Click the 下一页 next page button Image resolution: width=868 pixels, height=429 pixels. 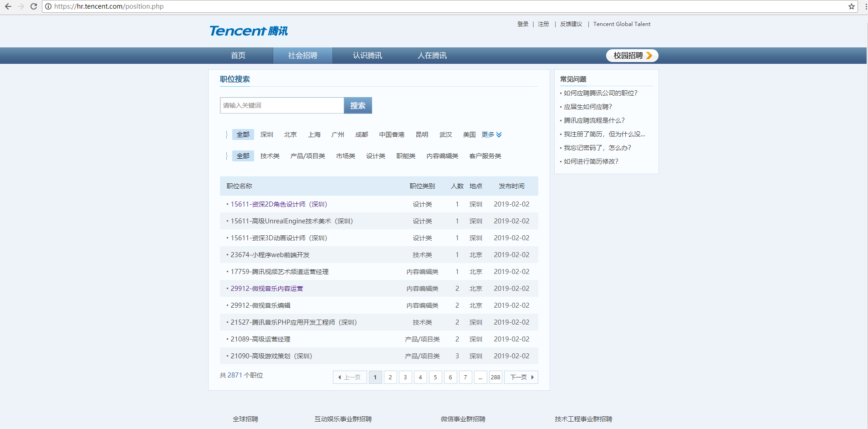(x=521, y=377)
